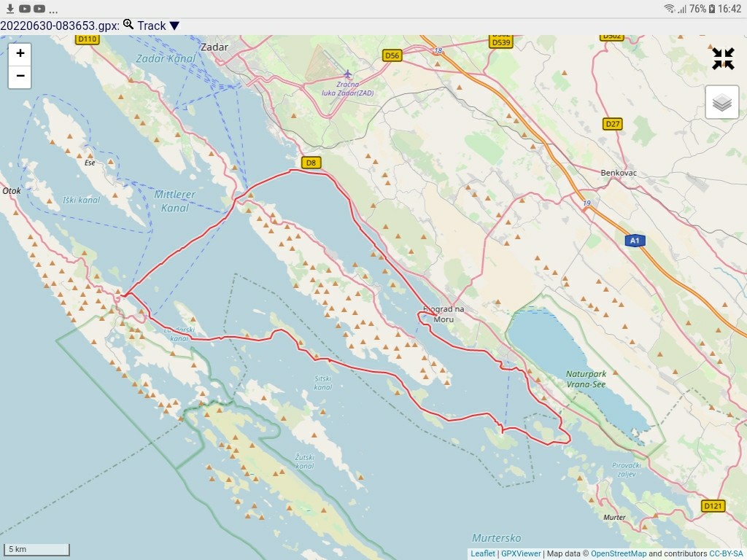
Task: Click the Naturpark Vrana-See label
Action: coord(586,378)
